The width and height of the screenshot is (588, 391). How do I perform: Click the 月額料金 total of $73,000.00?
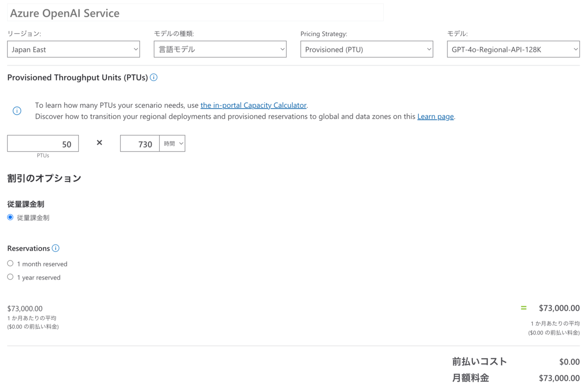tap(559, 378)
